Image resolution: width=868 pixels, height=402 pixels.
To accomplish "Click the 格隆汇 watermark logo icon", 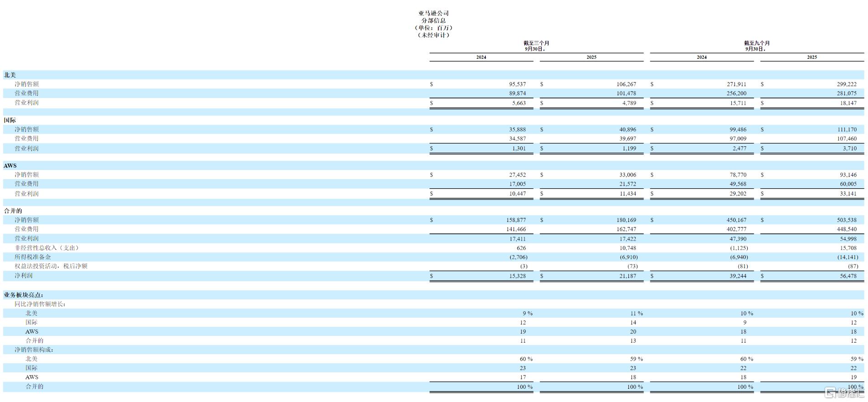I will click(830, 393).
